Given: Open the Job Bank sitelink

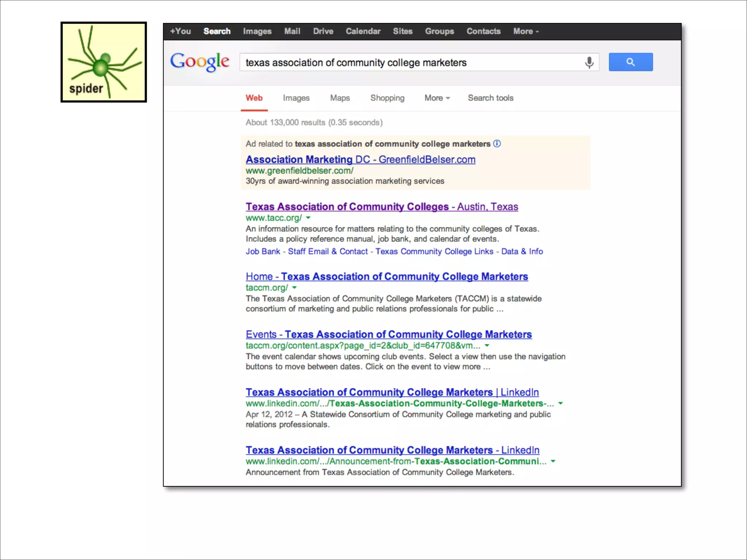Looking at the screenshot, I should coord(263,252).
